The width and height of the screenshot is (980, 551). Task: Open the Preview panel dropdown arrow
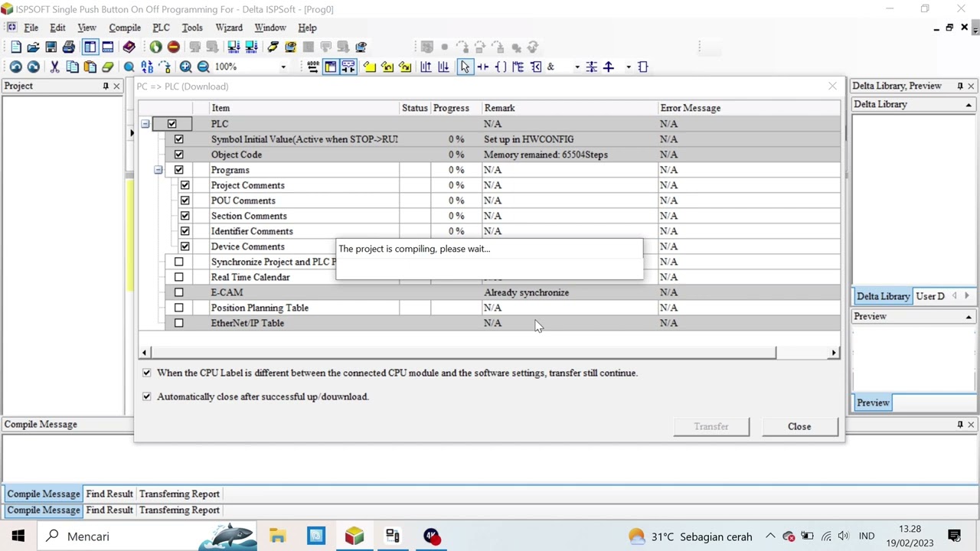[969, 317]
